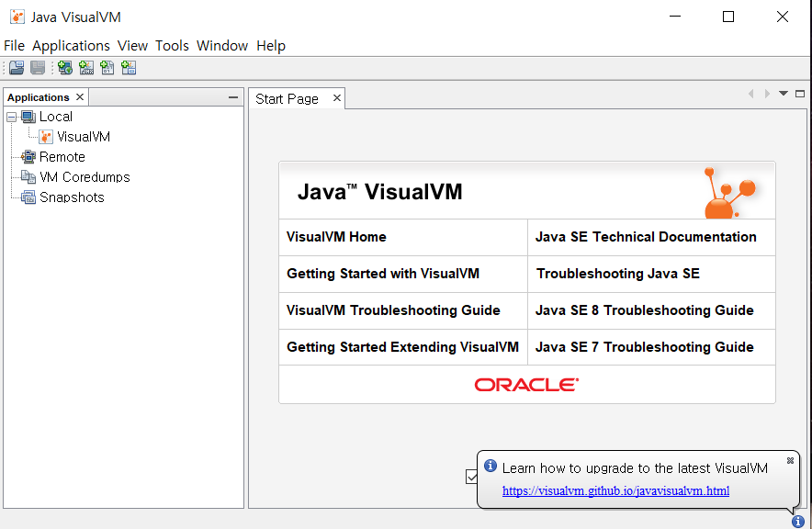The height and width of the screenshot is (529, 812).
Task: Open the VisualVM Home link
Action: (336, 237)
